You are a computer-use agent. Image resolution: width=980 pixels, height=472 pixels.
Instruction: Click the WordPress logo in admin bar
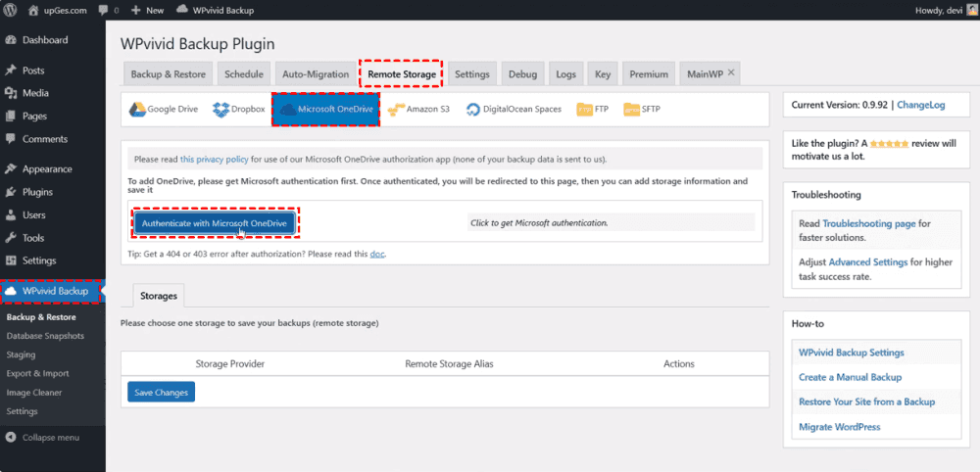pos(10,10)
